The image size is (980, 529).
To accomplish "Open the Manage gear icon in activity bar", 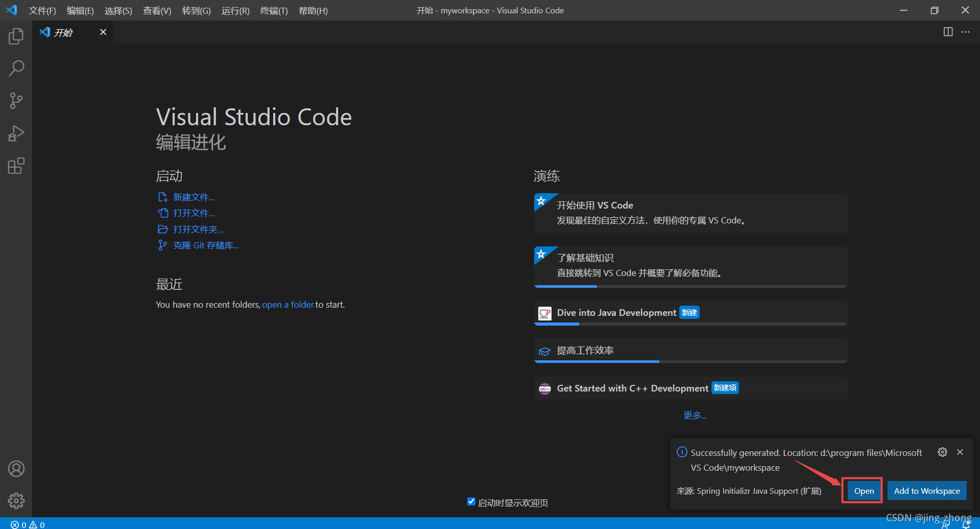I will click(x=16, y=501).
